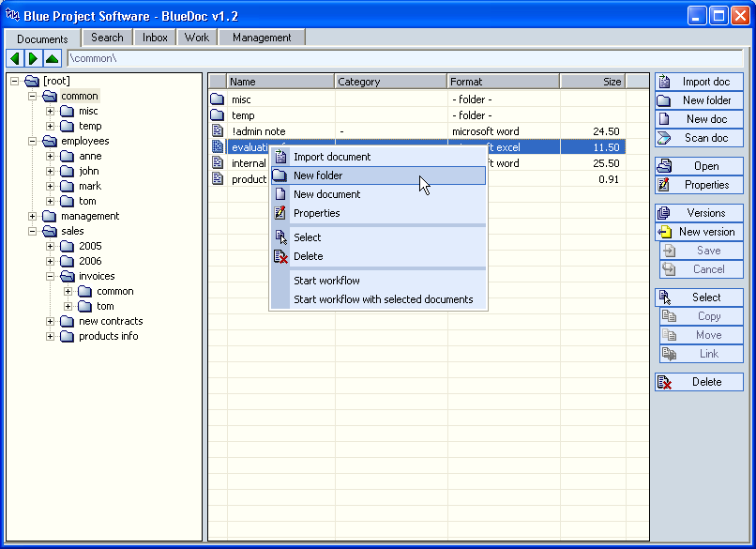
Task: Expand the 2005 folder under sales
Action: pyautogui.click(x=51, y=246)
